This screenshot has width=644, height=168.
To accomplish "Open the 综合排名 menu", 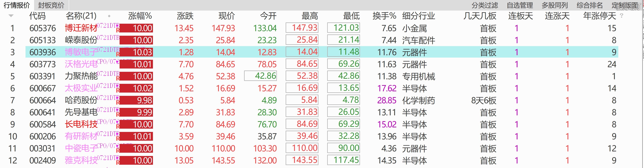I will (590, 5).
